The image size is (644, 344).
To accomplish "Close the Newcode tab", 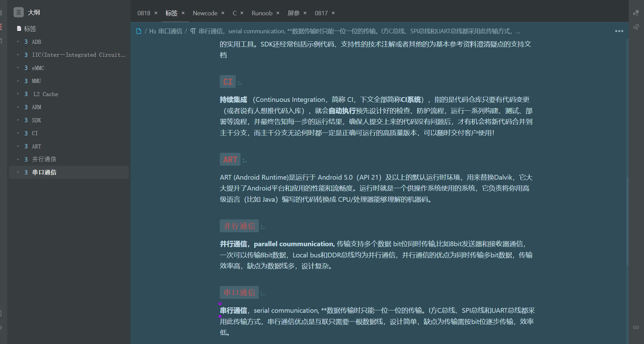I will [223, 13].
